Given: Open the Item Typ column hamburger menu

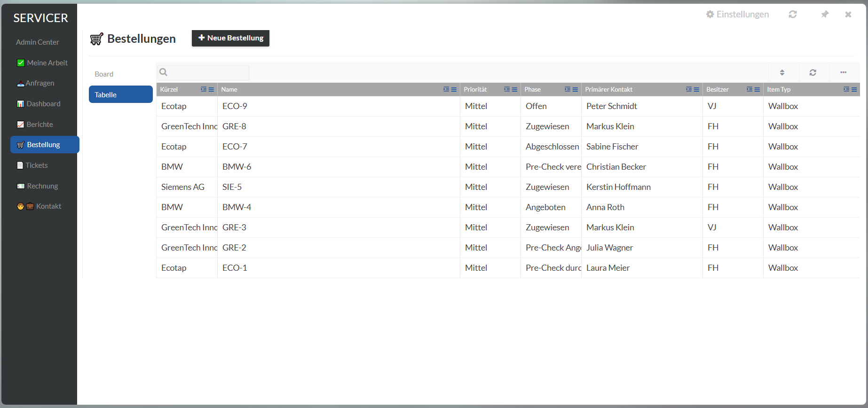Looking at the screenshot, I should pos(854,89).
